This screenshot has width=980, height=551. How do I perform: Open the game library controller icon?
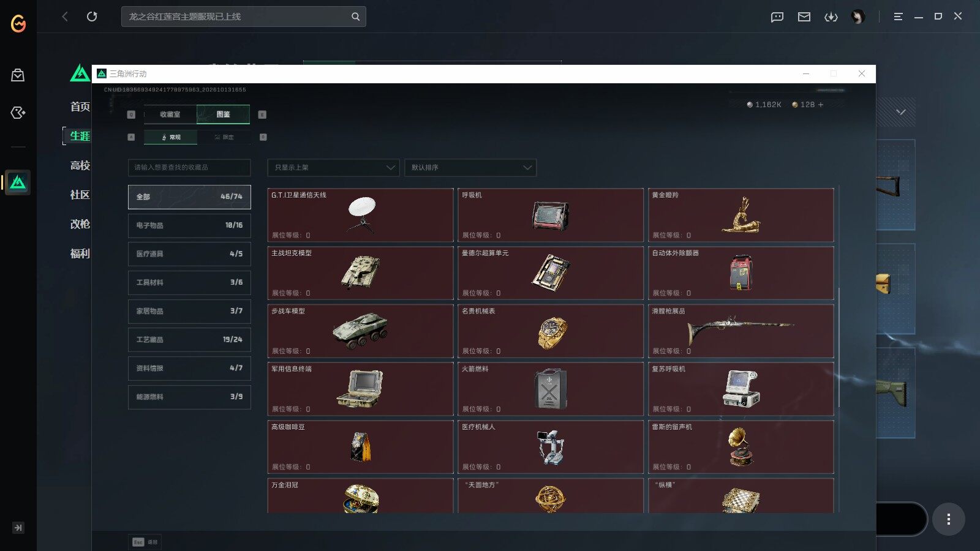[18, 113]
